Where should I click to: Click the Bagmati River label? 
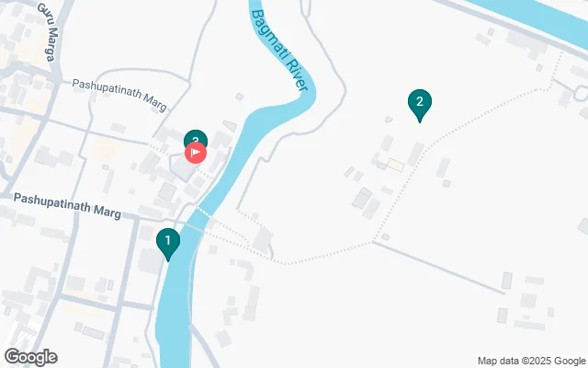point(279,50)
